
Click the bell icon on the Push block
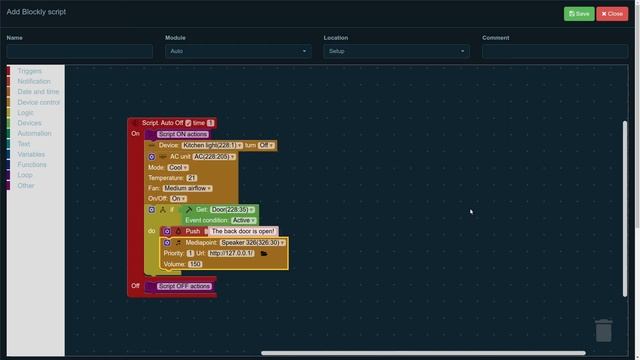coord(178,231)
